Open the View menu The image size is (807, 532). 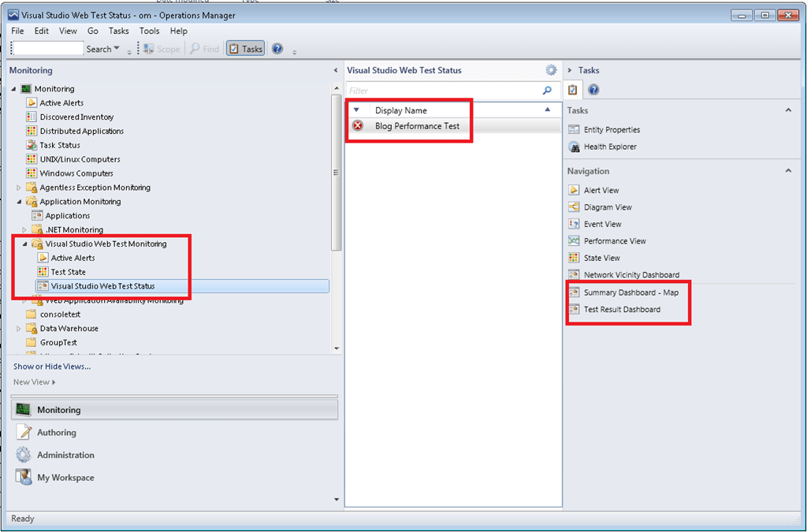point(68,31)
